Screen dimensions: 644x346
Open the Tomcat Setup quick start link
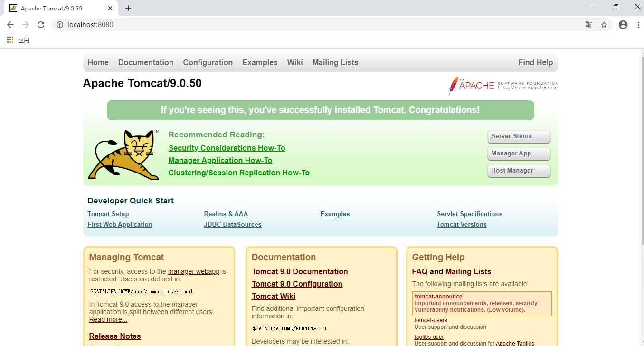pyautogui.click(x=108, y=214)
